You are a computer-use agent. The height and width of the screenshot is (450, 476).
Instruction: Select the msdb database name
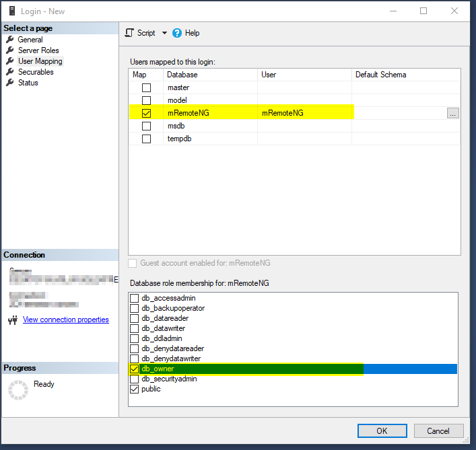pos(176,126)
